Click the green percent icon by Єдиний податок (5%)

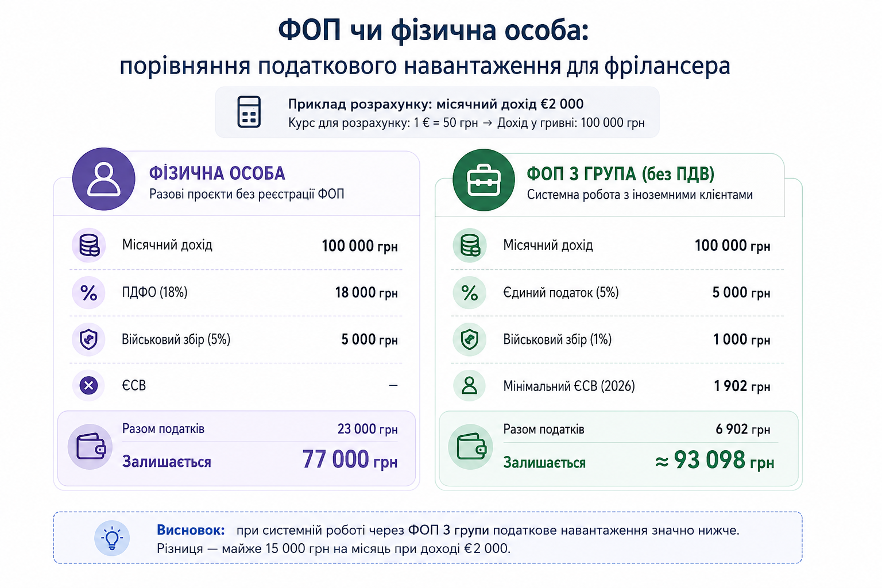point(470,293)
